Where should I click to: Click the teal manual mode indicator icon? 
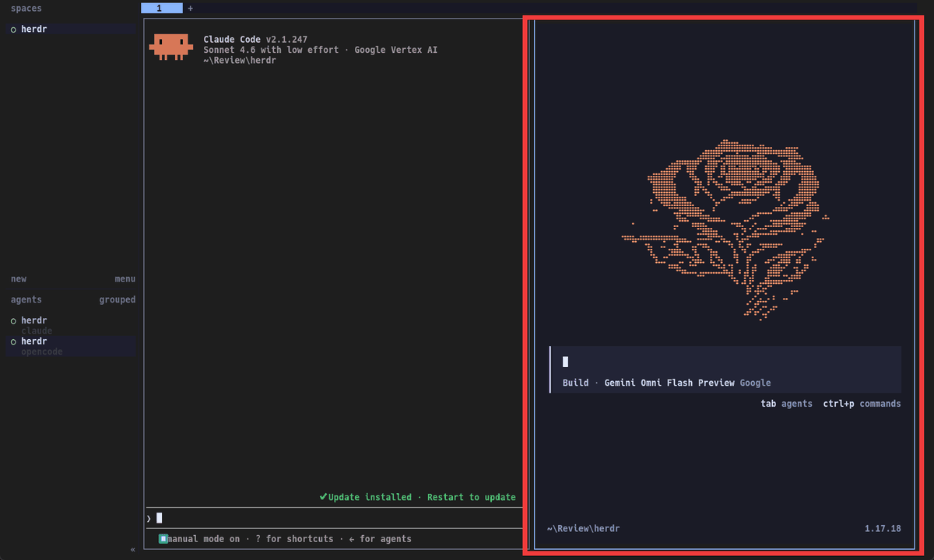click(163, 538)
